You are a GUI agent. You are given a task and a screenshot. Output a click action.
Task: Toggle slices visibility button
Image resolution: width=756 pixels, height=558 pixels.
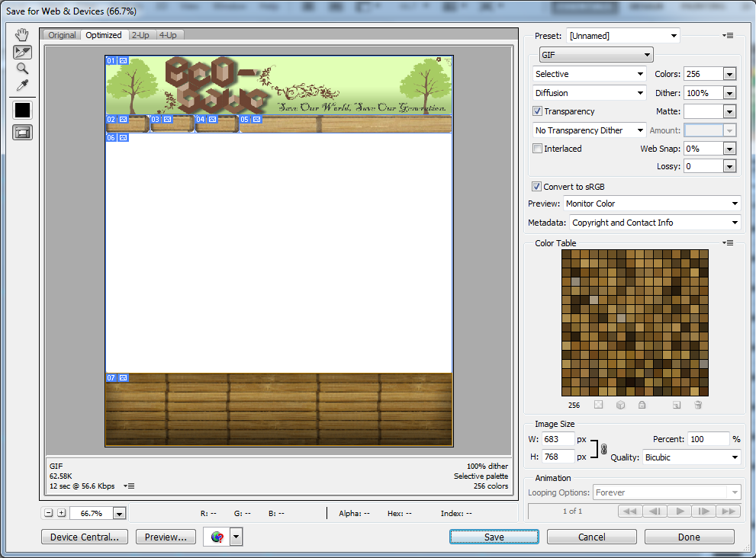coord(22,133)
